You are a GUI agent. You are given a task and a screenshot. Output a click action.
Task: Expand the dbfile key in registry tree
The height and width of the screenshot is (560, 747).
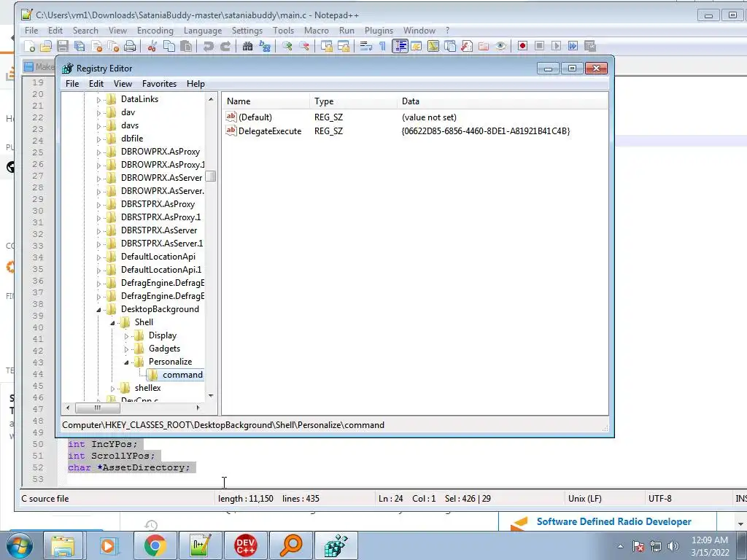pyautogui.click(x=98, y=139)
